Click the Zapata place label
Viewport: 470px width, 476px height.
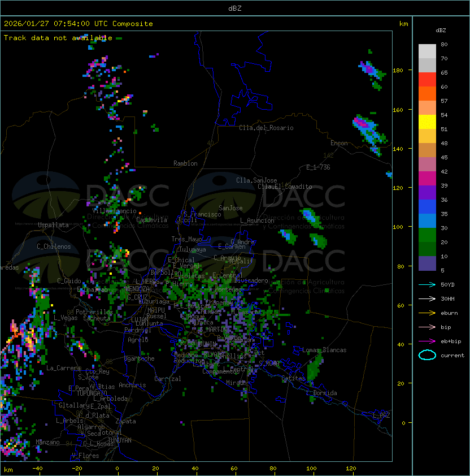point(125,421)
